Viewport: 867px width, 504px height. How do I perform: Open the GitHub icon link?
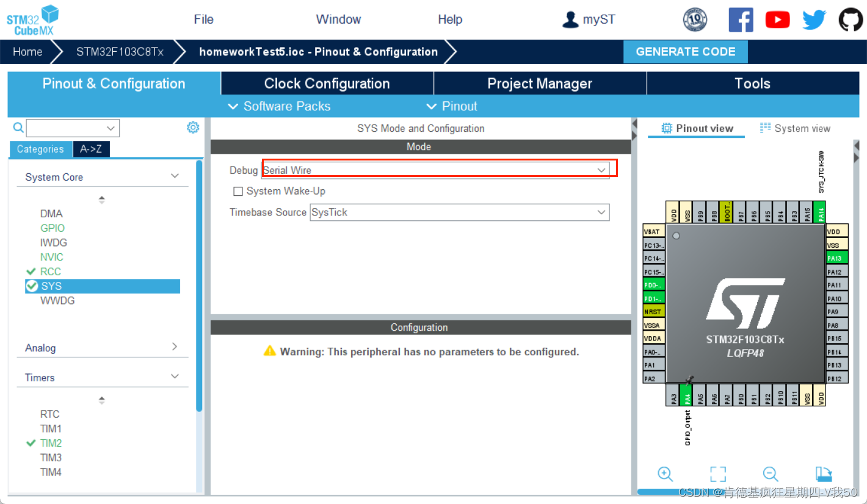click(x=851, y=20)
